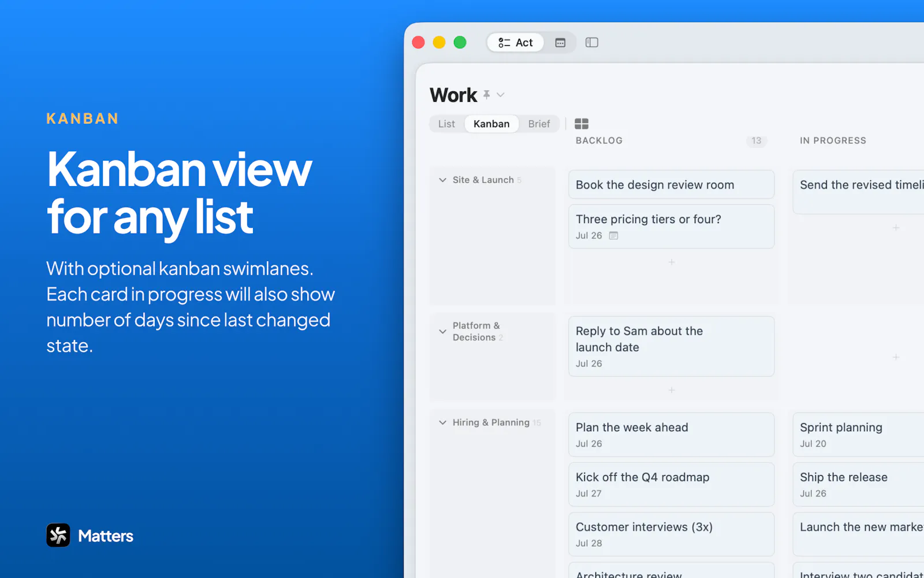Add a card to Site & Launch backlog
924x578 pixels.
point(672,262)
